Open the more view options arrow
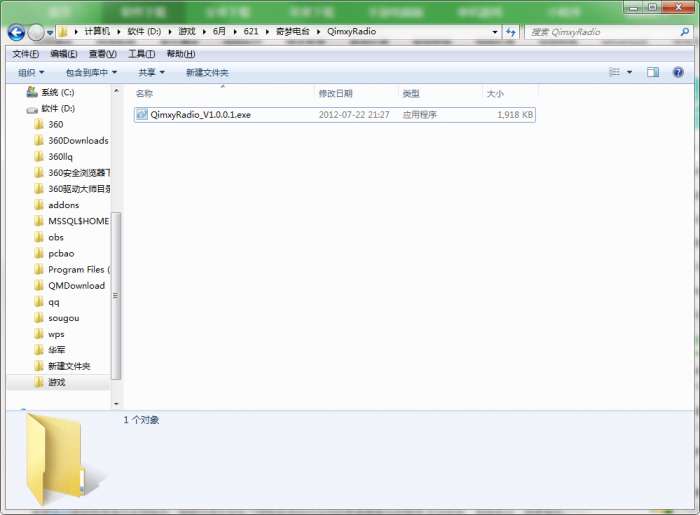The image size is (700, 515). pyautogui.click(x=629, y=72)
